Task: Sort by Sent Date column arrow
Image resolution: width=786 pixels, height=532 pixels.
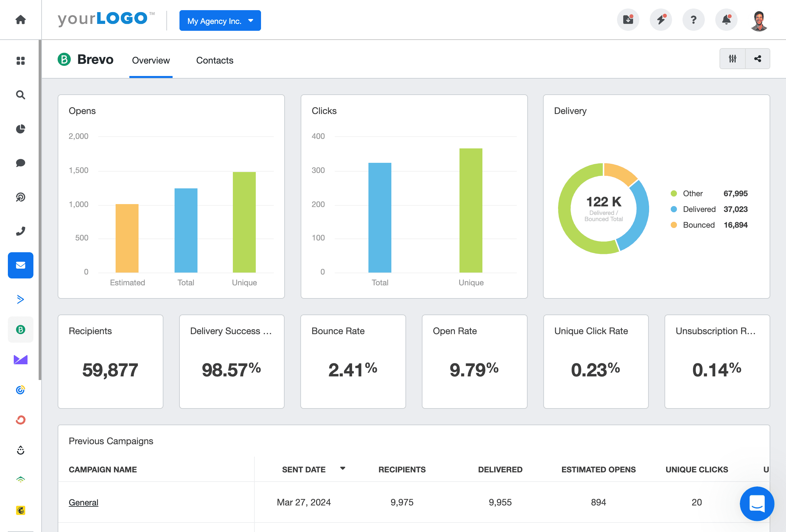Action: click(343, 468)
